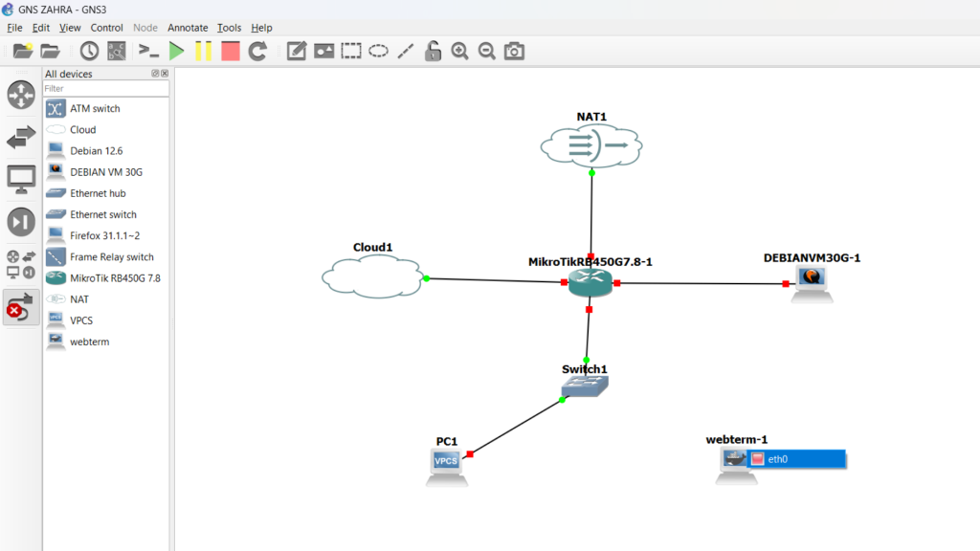Take a screenshot using the camera icon
The width and height of the screenshot is (980, 551).
coord(514,52)
